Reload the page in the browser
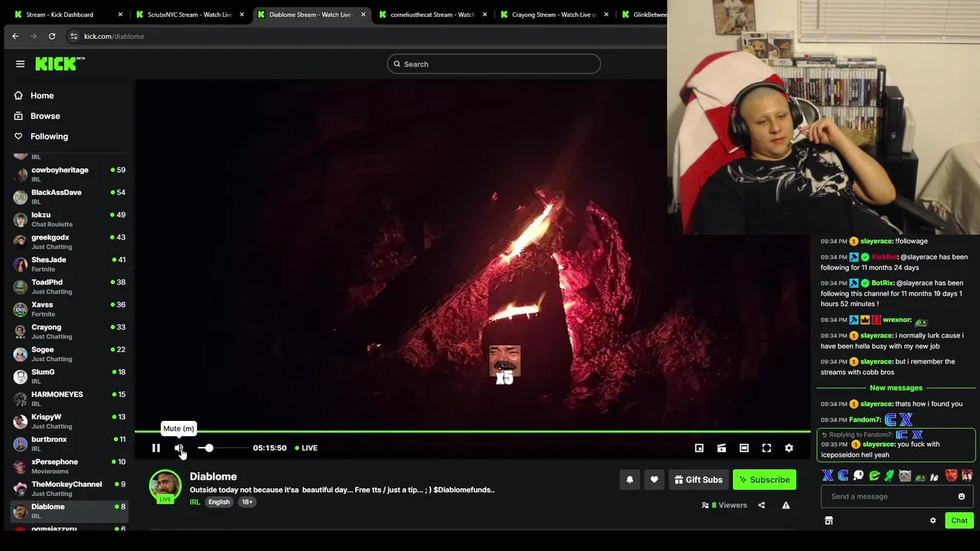This screenshot has height=551, width=980. tap(52, 36)
